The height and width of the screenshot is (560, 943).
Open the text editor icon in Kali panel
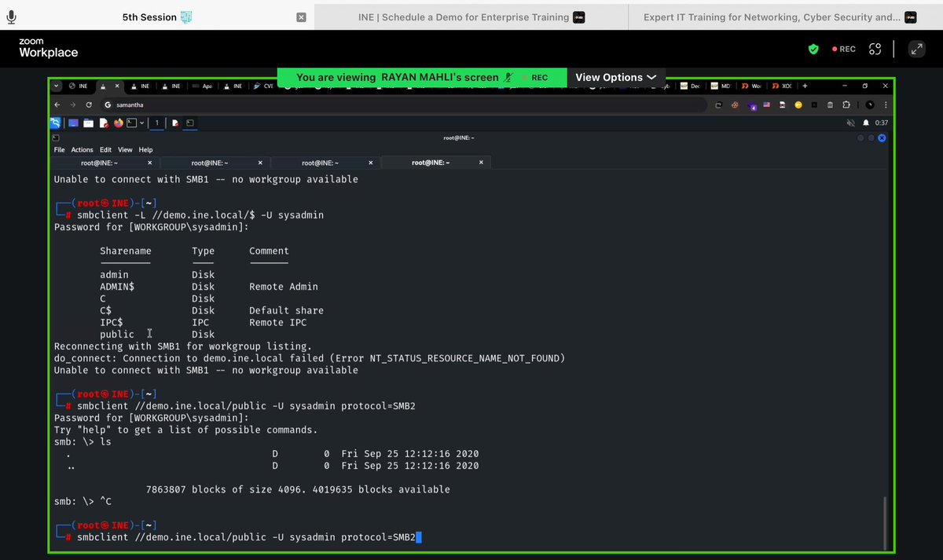tap(104, 123)
